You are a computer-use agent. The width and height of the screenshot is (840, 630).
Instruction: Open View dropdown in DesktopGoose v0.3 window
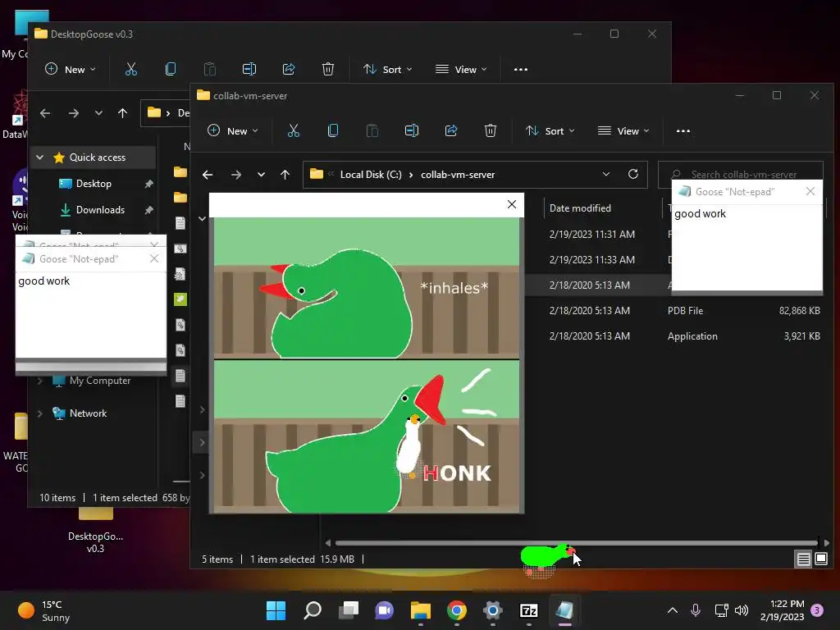point(461,69)
